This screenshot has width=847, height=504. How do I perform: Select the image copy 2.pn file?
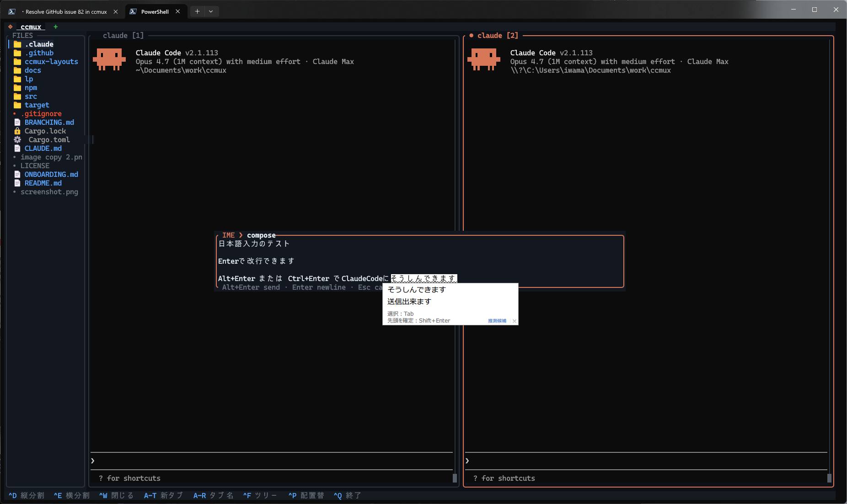coord(51,157)
